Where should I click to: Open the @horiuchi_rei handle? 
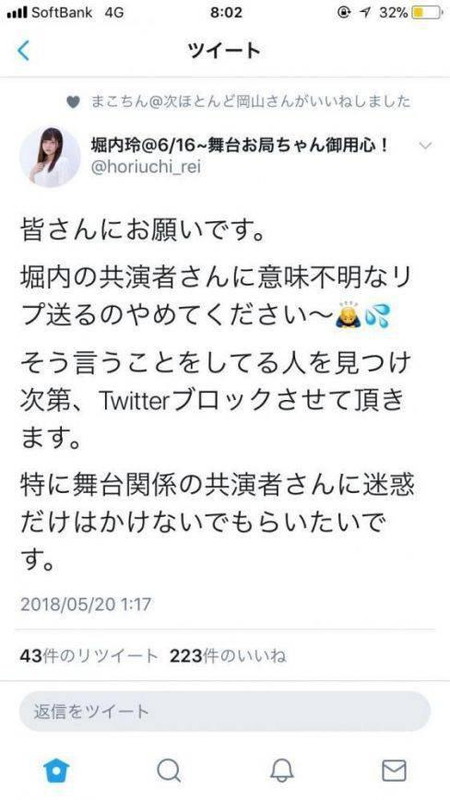145,167
